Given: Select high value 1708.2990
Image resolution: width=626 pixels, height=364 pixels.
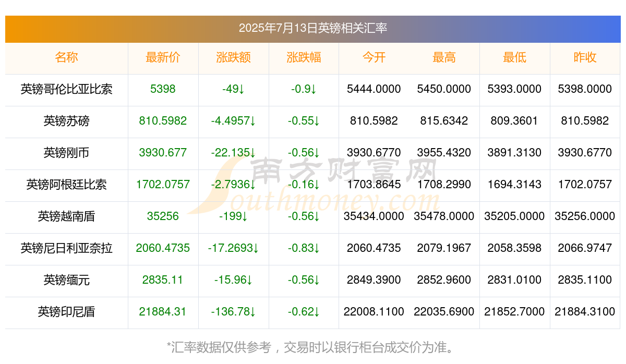Looking at the screenshot, I should pyautogui.click(x=444, y=185).
